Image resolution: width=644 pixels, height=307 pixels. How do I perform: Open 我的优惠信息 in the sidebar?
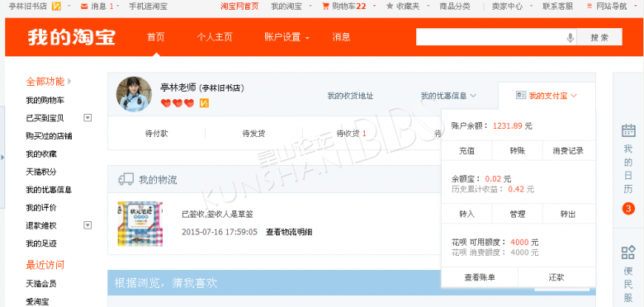49,190
